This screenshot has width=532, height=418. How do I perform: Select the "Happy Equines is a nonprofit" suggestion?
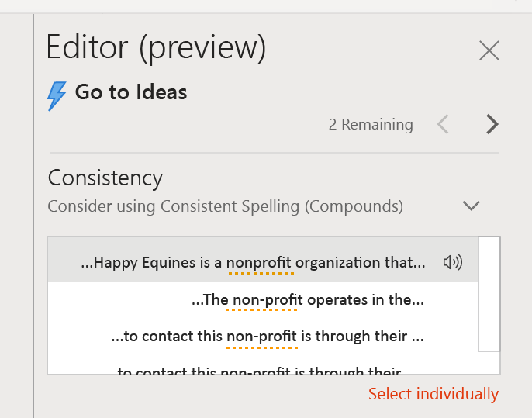pyautogui.click(x=253, y=263)
